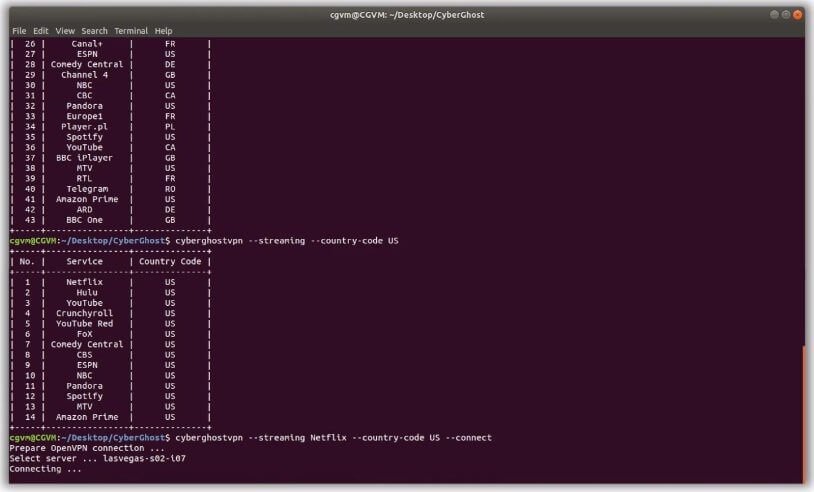Click the 'Hulu' service entry
Viewport: 814px width, 492px height.
click(x=87, y=293)
